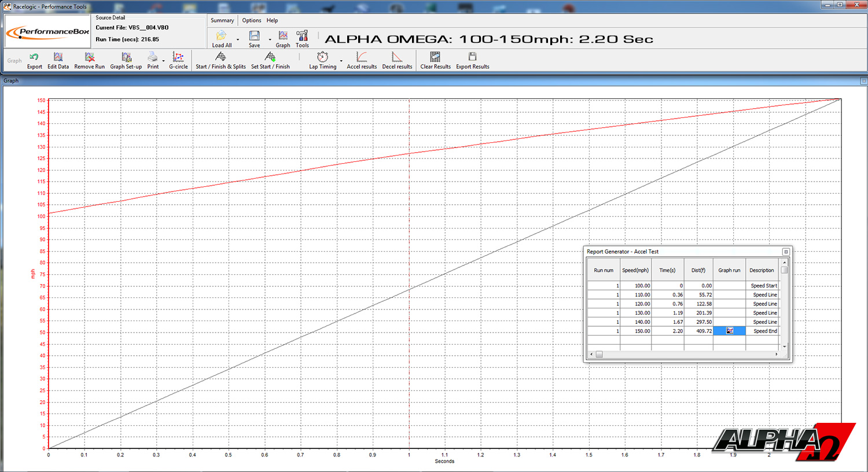Select the 140.00 speed cell
Viewport: 868px width, 472px height.
pyautogui.click(x=635, y=322)
